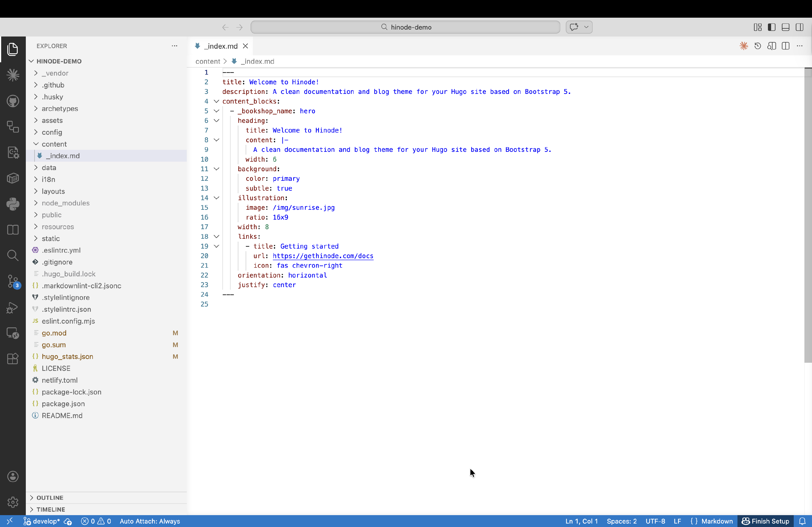Toggle the secondary side bar
The image size is (812, 527).
[x=799, y=27]
